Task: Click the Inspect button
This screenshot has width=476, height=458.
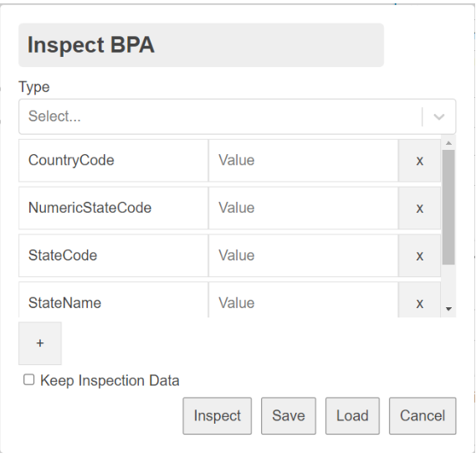Action: click(217, 416)
